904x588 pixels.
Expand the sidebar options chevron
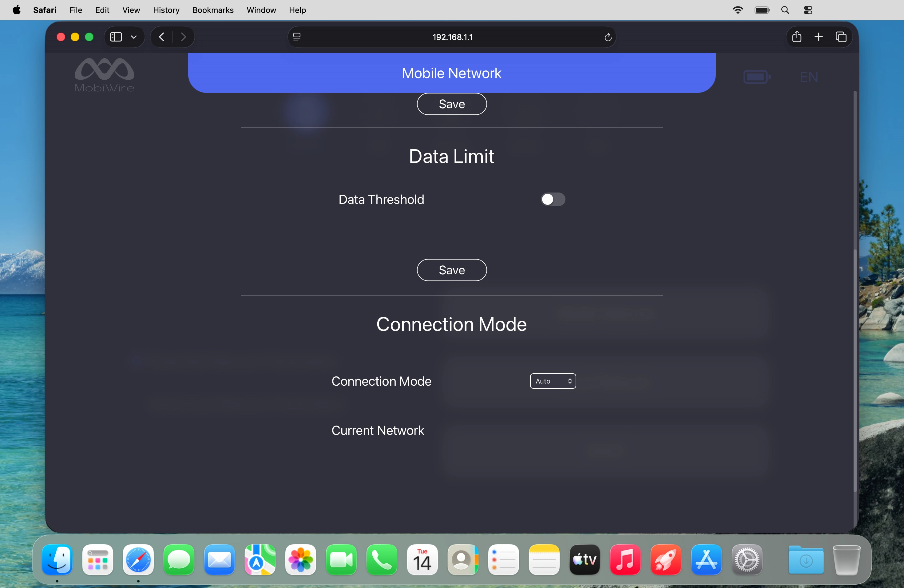[134, 37]
